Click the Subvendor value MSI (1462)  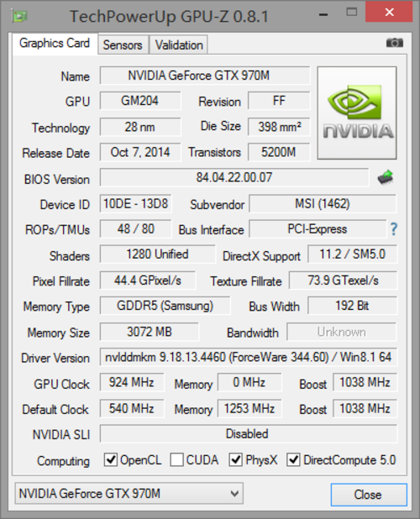pos(323,203)
